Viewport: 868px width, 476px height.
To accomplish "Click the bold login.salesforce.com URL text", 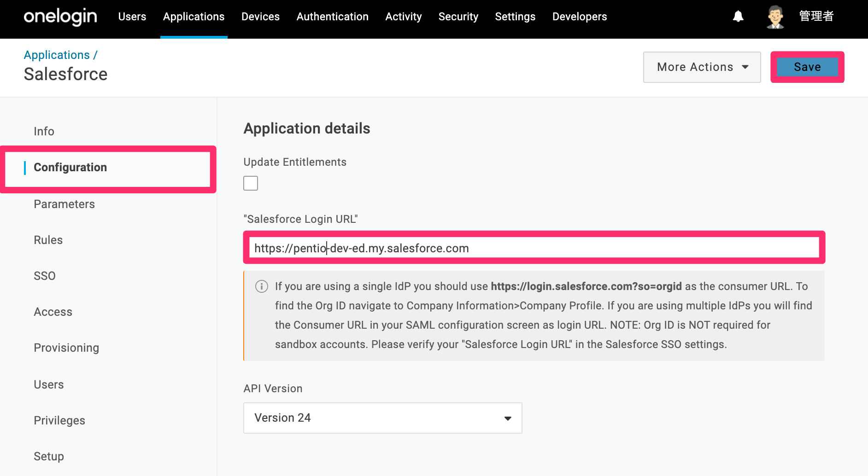I will [586, 286].
